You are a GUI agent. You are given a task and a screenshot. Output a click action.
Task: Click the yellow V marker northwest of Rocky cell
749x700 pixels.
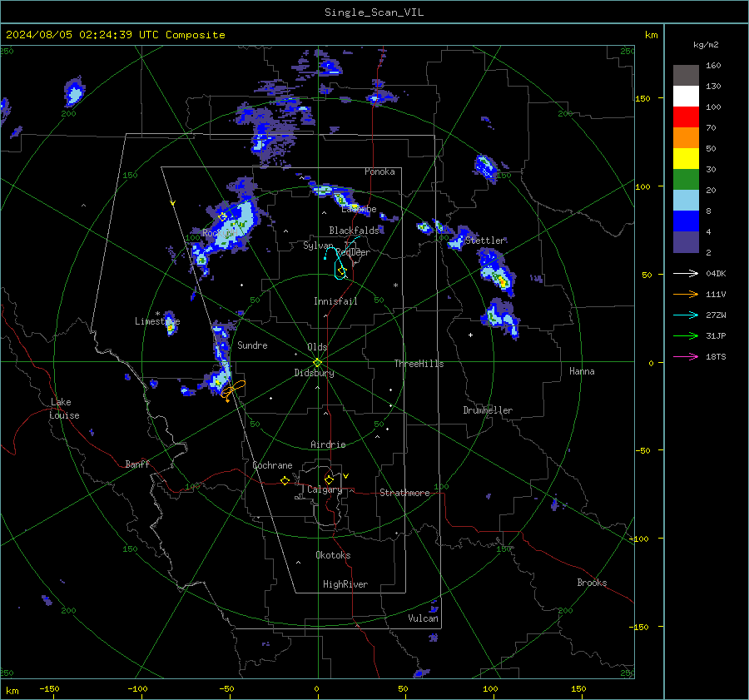pos(172,203)
